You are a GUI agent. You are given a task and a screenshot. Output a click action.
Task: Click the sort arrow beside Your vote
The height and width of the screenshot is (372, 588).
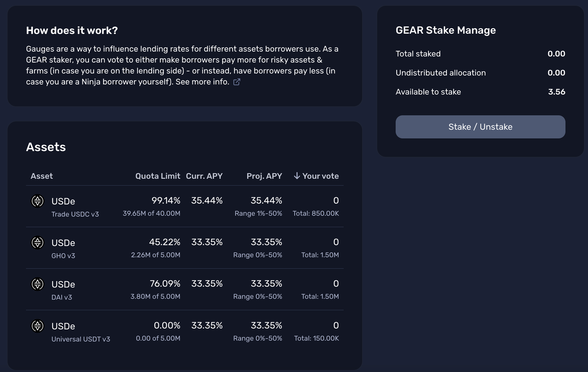297,176
